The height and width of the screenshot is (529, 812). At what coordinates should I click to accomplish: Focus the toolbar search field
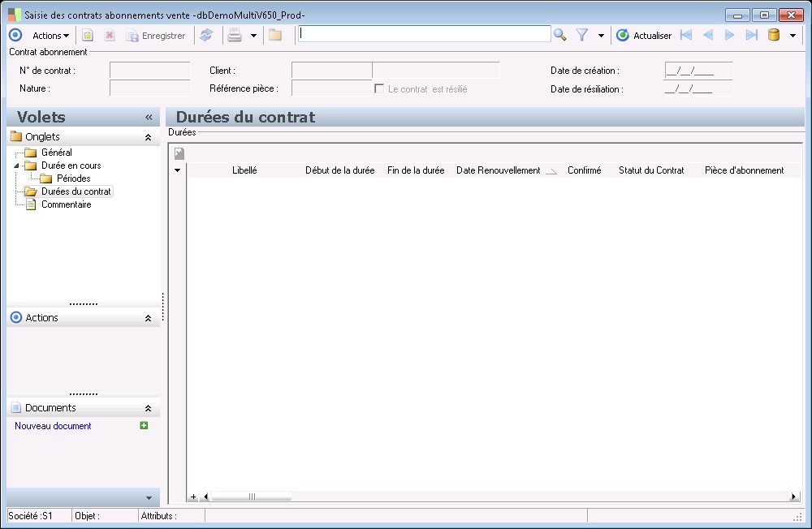point(424,34)
